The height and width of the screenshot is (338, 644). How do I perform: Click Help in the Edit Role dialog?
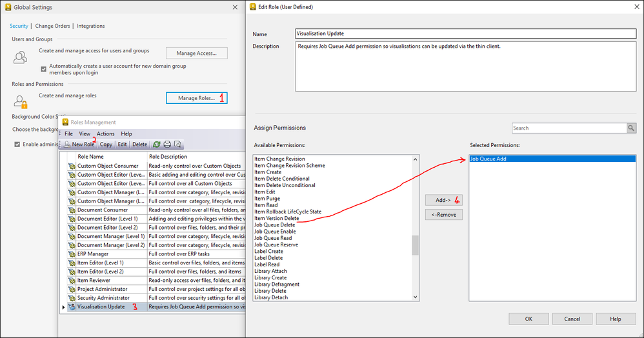[616, 319]
